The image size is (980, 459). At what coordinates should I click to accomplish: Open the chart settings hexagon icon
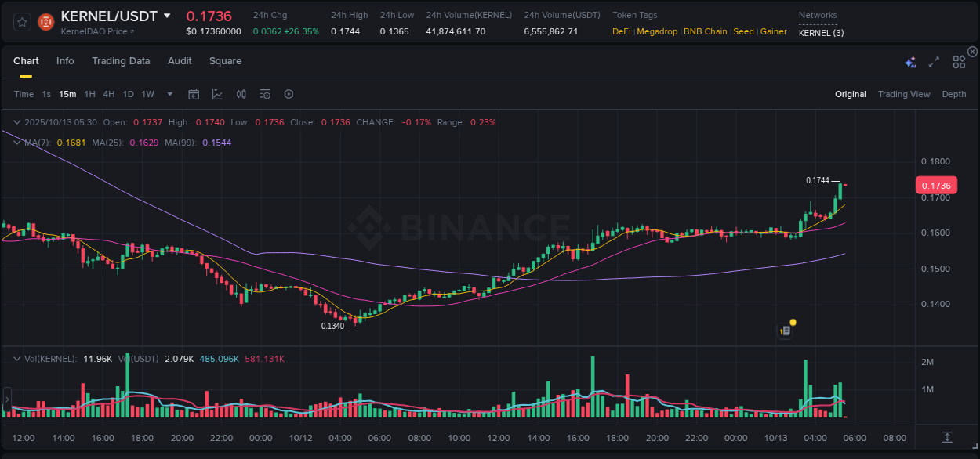(x=289, y=94)
